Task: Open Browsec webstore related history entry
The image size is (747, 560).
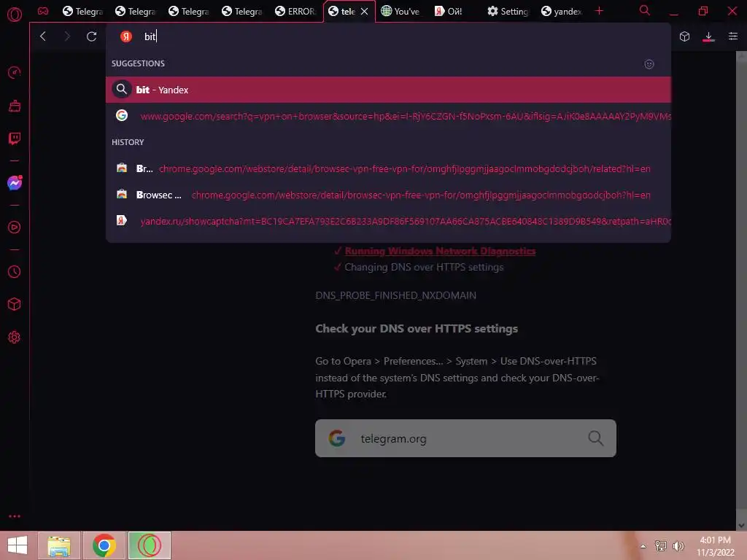Action: pyautogui.click(x=388, y=168)
